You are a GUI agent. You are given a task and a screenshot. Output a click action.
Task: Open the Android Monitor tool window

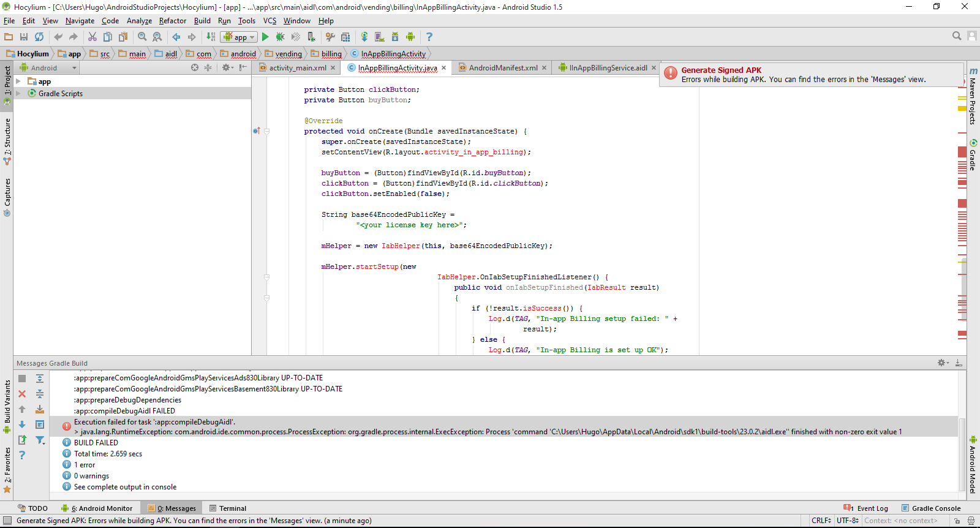pyautogui.click(x=97, y=508)
